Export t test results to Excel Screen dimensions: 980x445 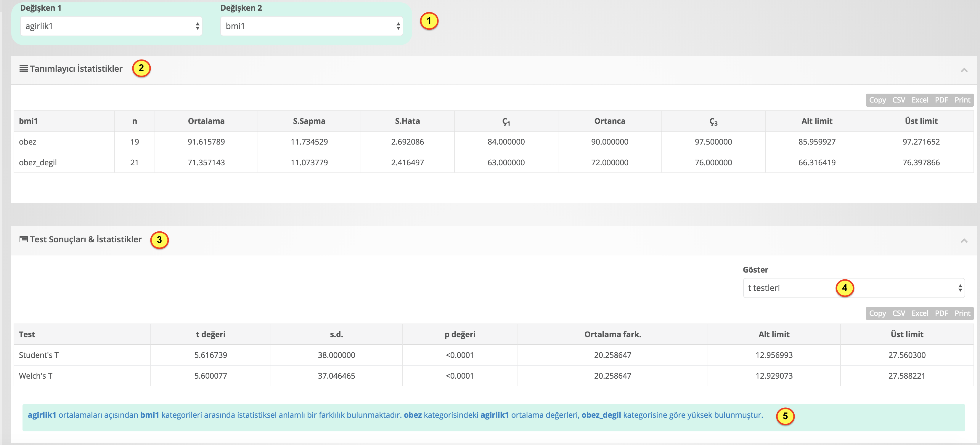tap(920, 313)
